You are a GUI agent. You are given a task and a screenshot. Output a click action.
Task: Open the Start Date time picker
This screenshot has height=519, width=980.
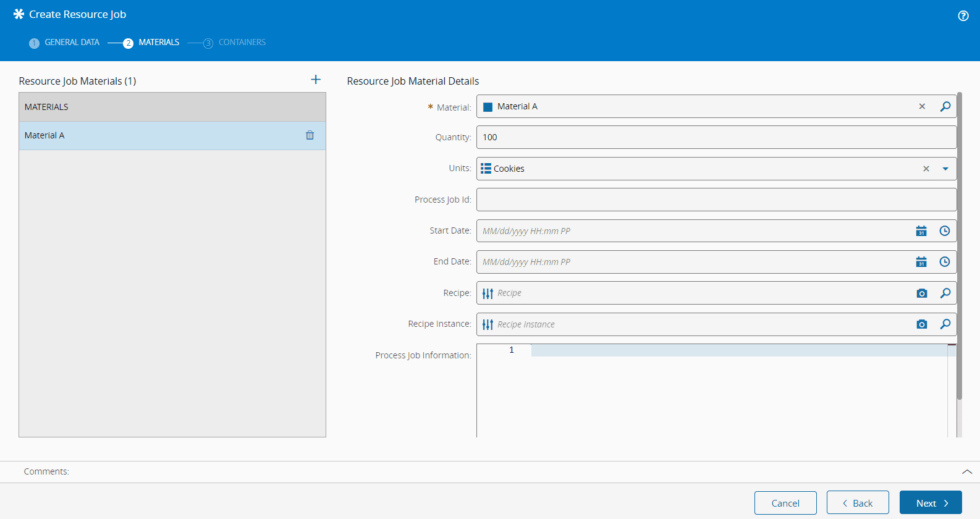click(945, 231)
